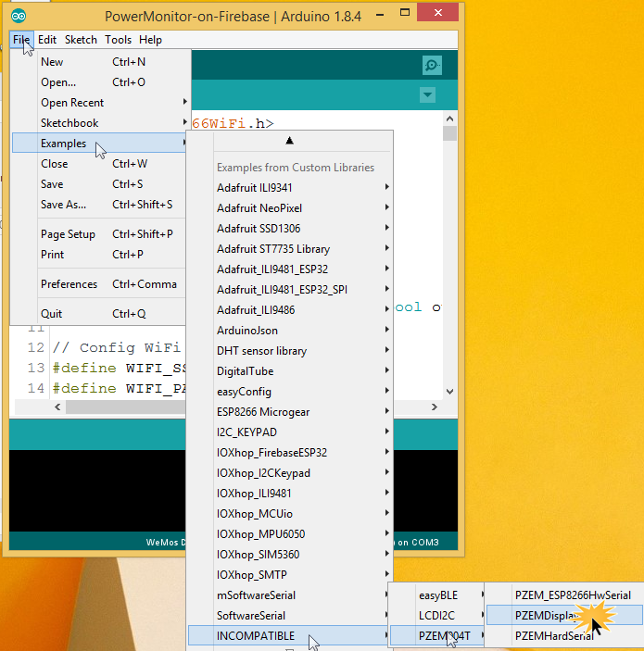The width and height of the screenshot is (644, 651).
Task: Expand Open Recent submenu
Action: (x=101, y=103)
